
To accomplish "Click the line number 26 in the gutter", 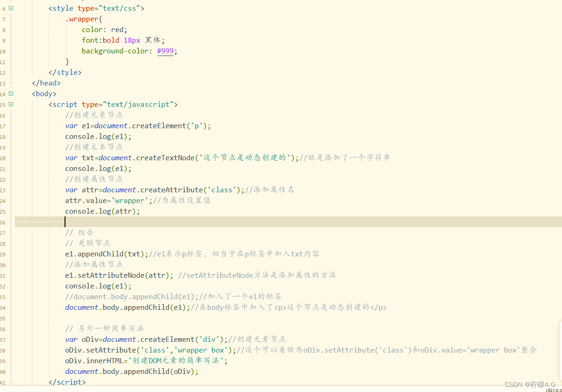I will pyautogui.click(x=3, y=222).
